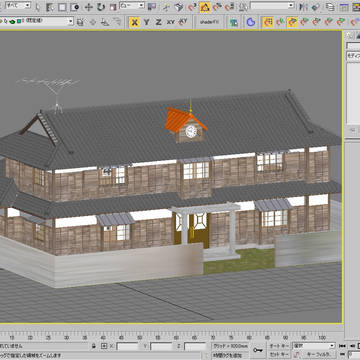Open the current layer dropdown list
360x360 pixels.
[37, 21]
